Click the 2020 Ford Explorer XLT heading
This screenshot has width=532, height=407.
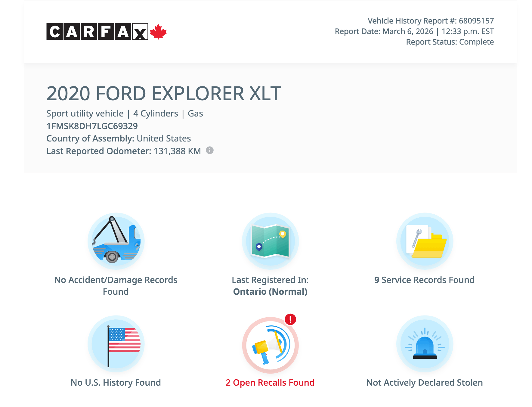click(164, 93)
